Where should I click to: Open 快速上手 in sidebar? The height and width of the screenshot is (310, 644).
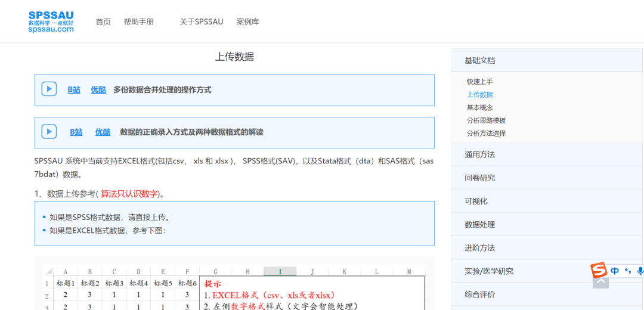point(479,82)
